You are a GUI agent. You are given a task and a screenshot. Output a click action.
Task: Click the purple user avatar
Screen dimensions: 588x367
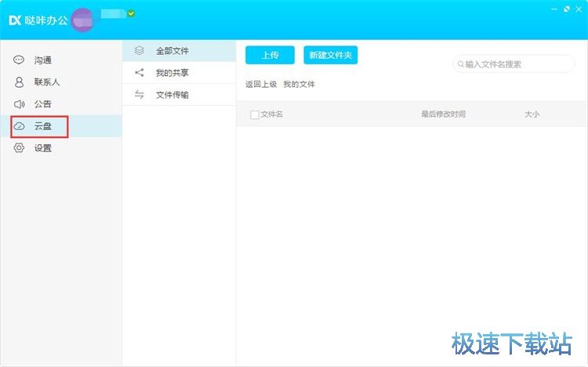pos(82,20)
